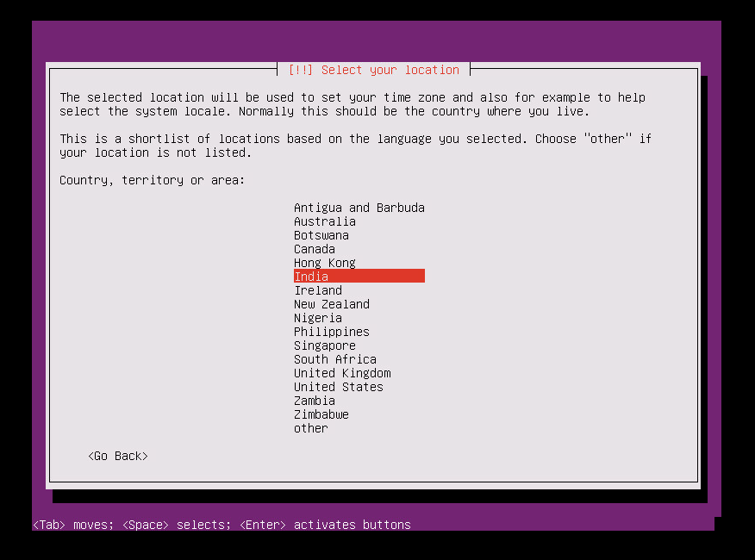Viewport: 755px width, 560px height.
Task: Choose United States as location
Action: [339, 387]
